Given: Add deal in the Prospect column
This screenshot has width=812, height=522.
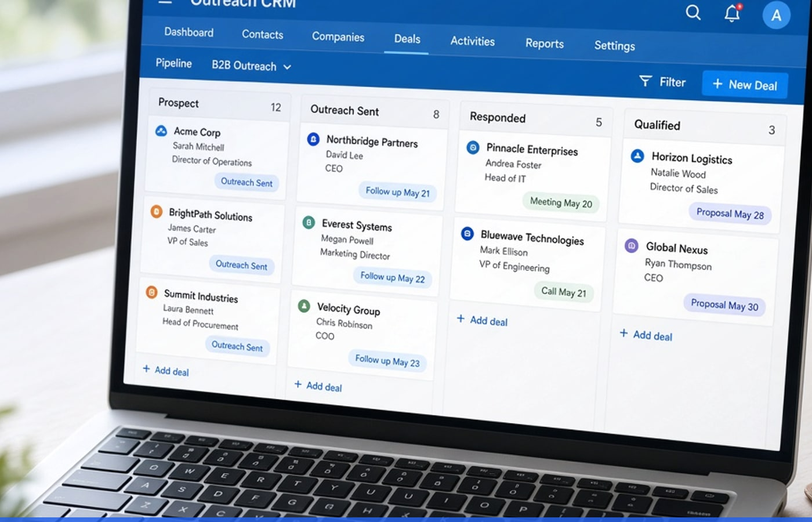Looking at the screenshot, I should 166,371.
